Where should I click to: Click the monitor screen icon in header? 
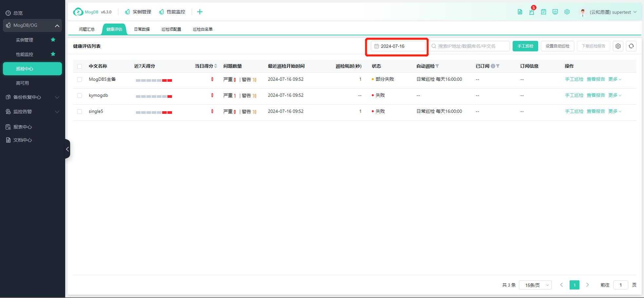(x=555, y=12)
